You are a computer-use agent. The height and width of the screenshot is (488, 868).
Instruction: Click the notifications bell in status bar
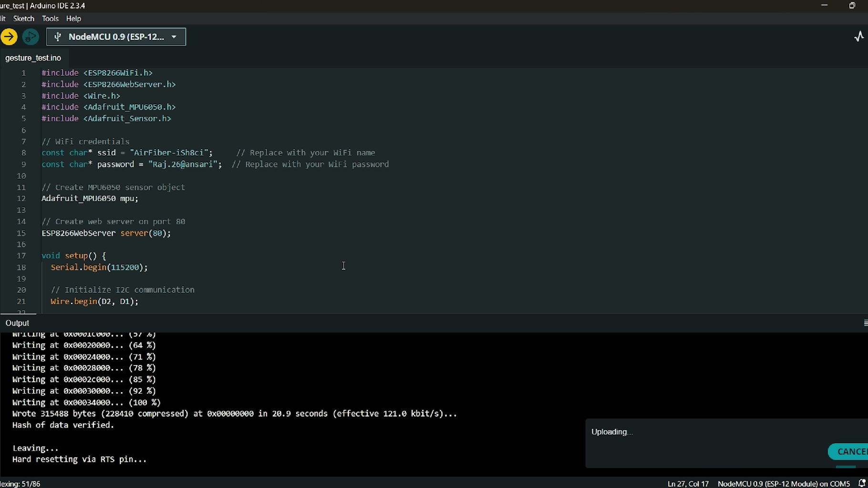click(862, 483)
